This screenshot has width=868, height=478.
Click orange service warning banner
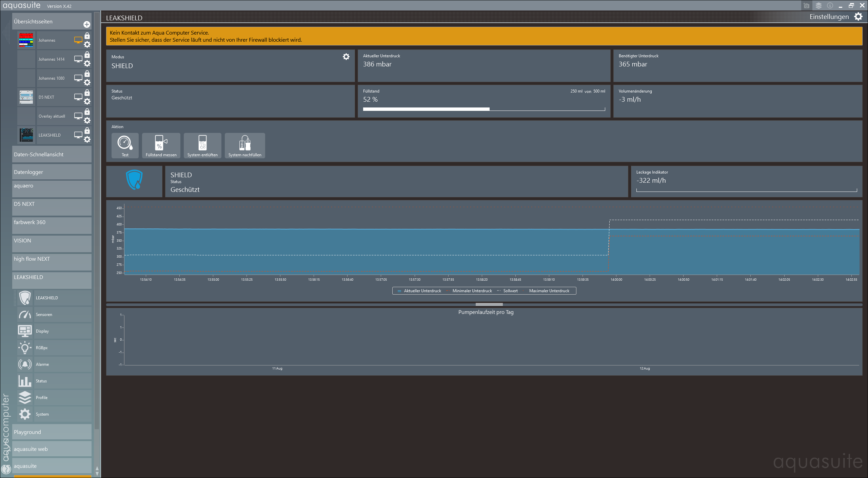pyautogui.click(x=484, y=36)
